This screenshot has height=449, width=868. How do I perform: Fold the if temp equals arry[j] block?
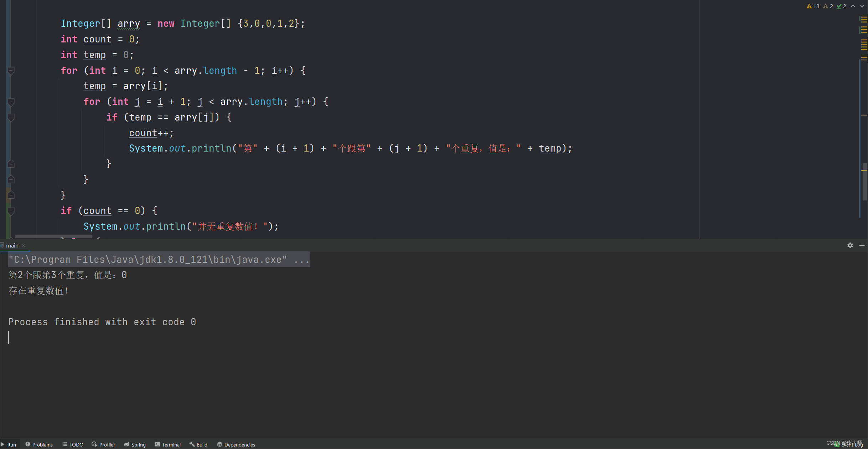click(11, 117)
